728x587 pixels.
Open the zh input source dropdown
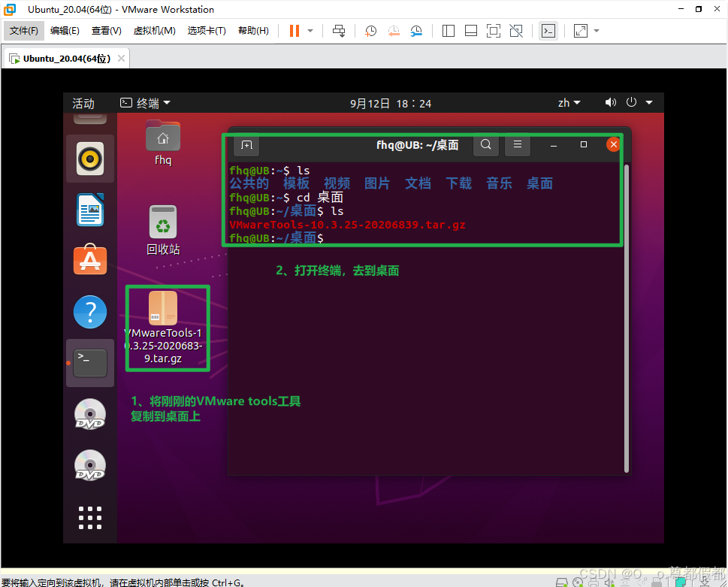click(x=569, y=103)
